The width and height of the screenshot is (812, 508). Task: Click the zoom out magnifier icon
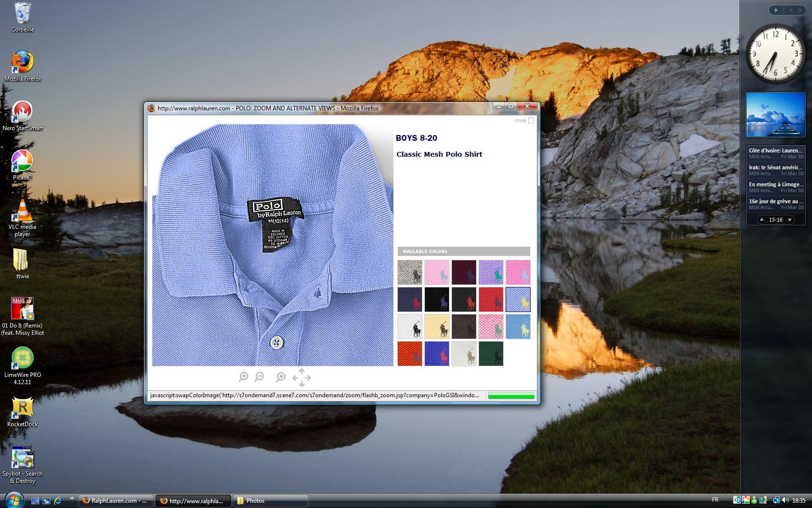click(260, 376)
